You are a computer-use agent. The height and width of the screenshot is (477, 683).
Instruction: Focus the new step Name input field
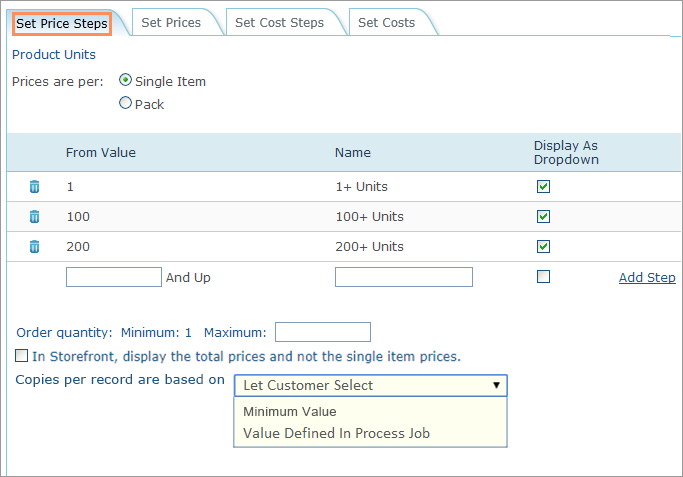click(404, 277)
